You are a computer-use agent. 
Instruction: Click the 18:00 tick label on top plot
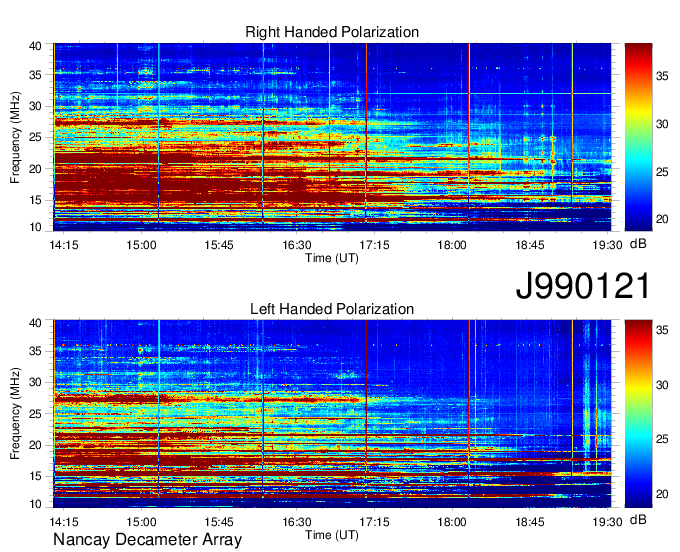pyautogui.click(x=452, y=245)
